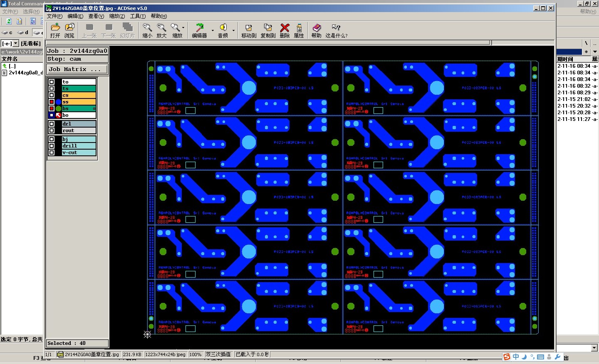Open the 工具(T) menu
Image resolution: width=599 pixels, height=364 pixels.
pyautogui.click(x=138, y=16)
